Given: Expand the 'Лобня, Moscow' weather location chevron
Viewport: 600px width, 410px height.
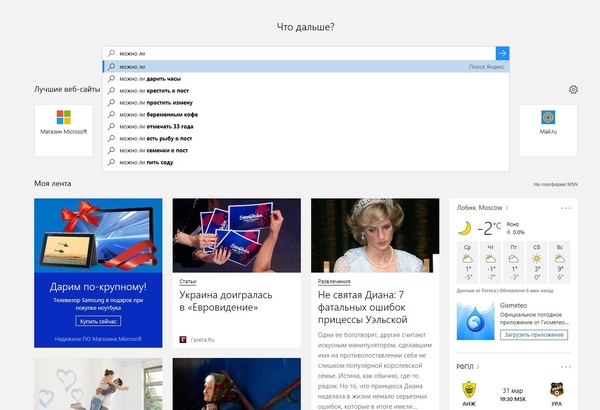Looking at the screenshot, I should tap(507, 207).
